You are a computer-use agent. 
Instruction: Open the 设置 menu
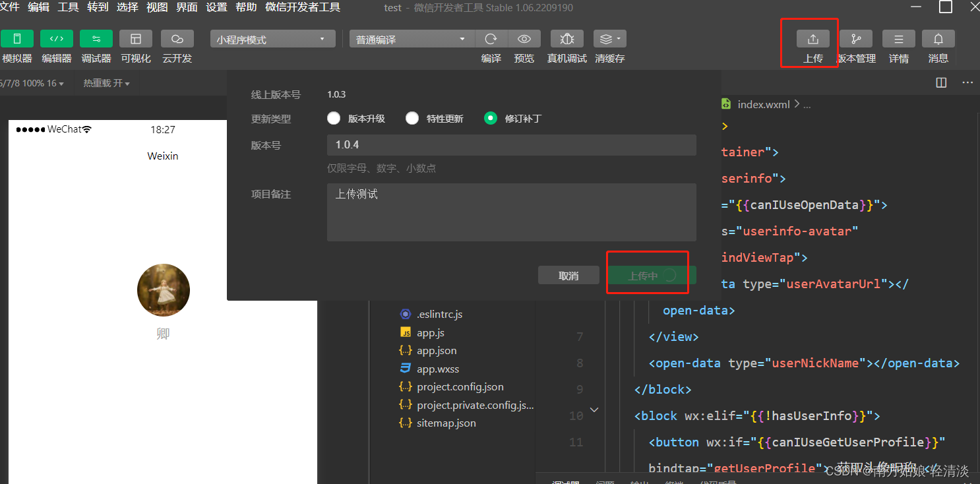pos(216,7)
